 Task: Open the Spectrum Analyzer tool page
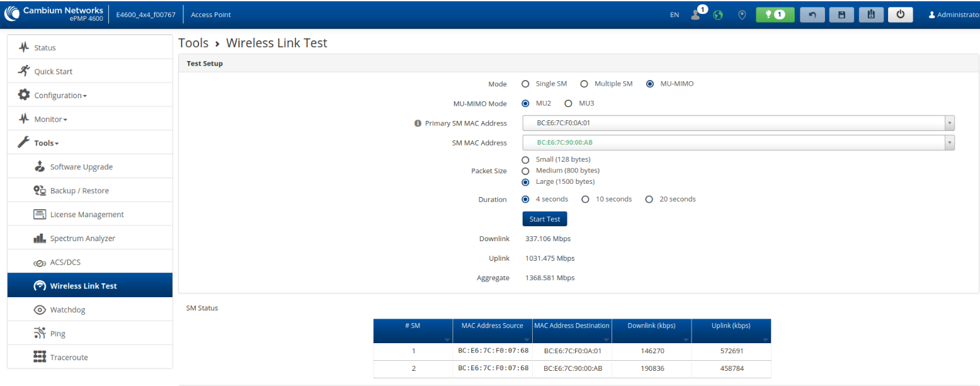click(x=83, y=239)
